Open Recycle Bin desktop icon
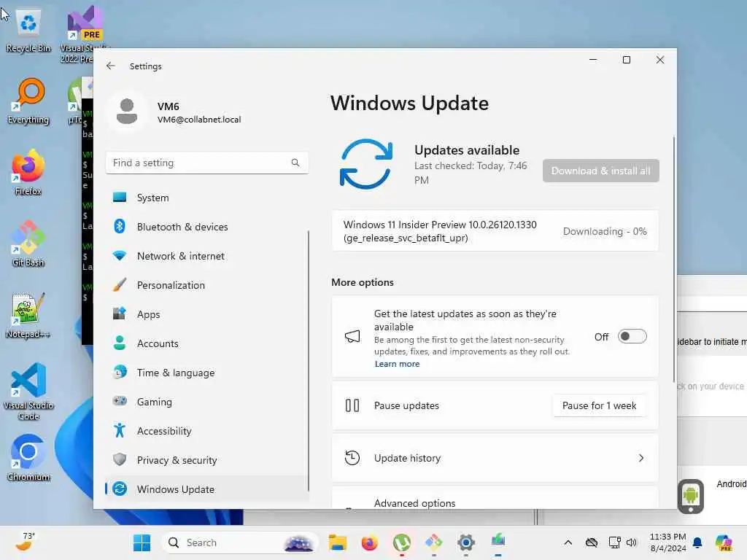This screenshot has width=747, height=560. [x=28, y=29]
